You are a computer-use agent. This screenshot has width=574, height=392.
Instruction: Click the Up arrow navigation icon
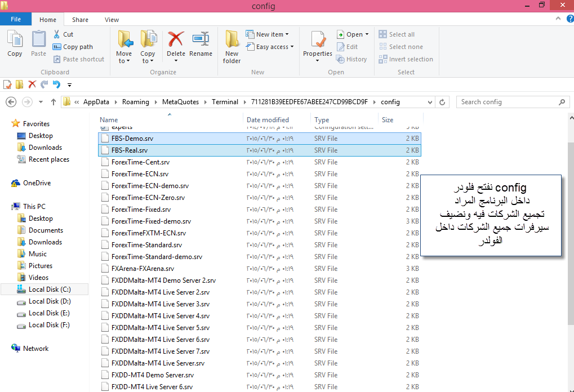(54, 102)
